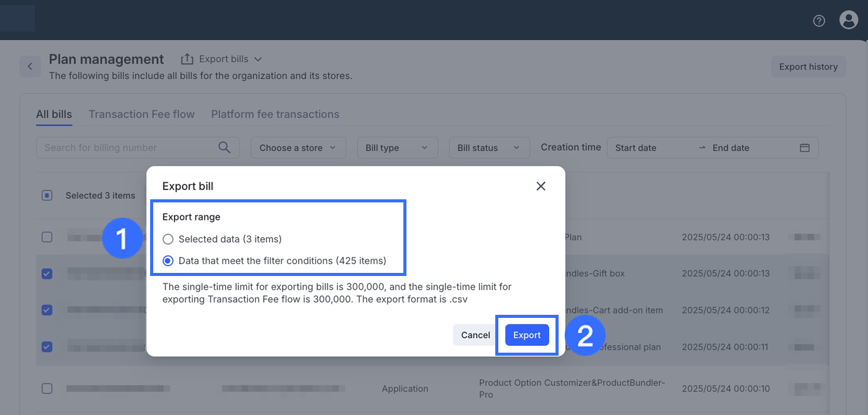
Task: Click the timestamp '2025/05/24 00:00:11'
Action: (x=725, y=347)
